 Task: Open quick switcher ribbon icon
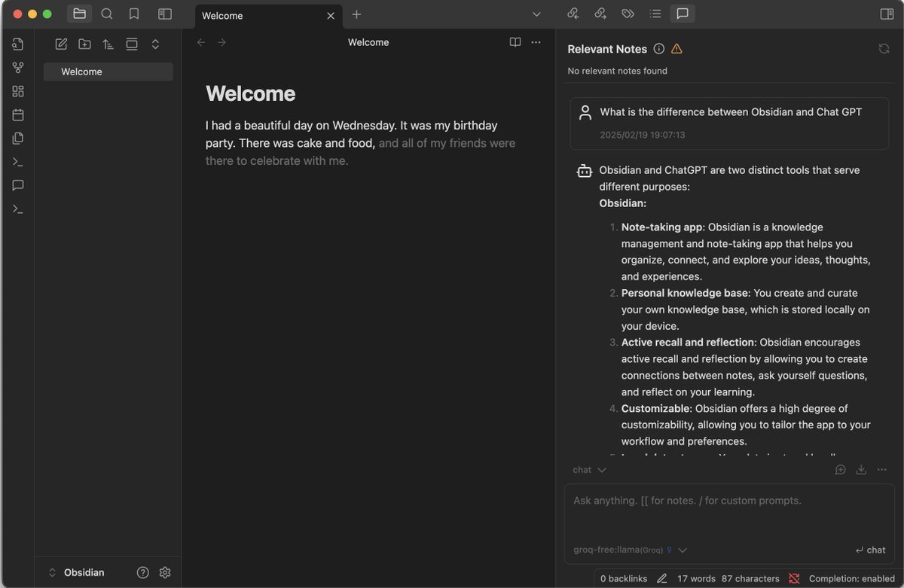point(18,44)
